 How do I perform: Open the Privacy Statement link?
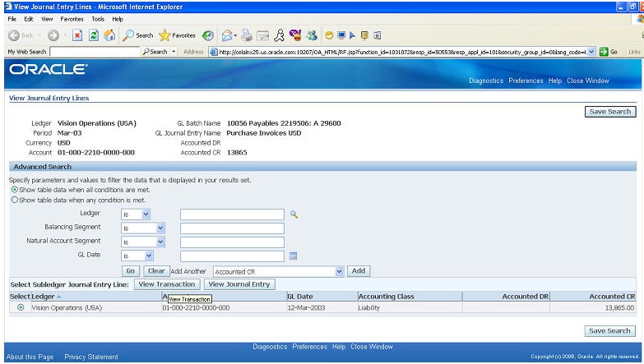point(91,357)
